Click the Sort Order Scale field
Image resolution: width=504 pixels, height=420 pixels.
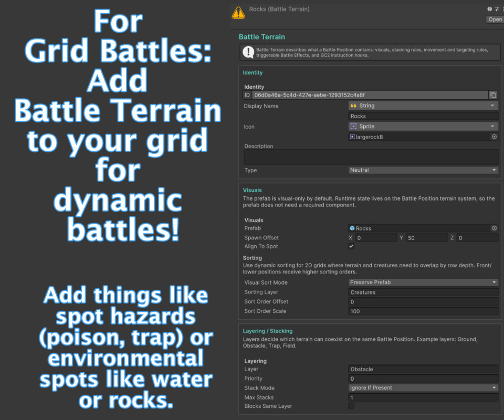[423, 311]
